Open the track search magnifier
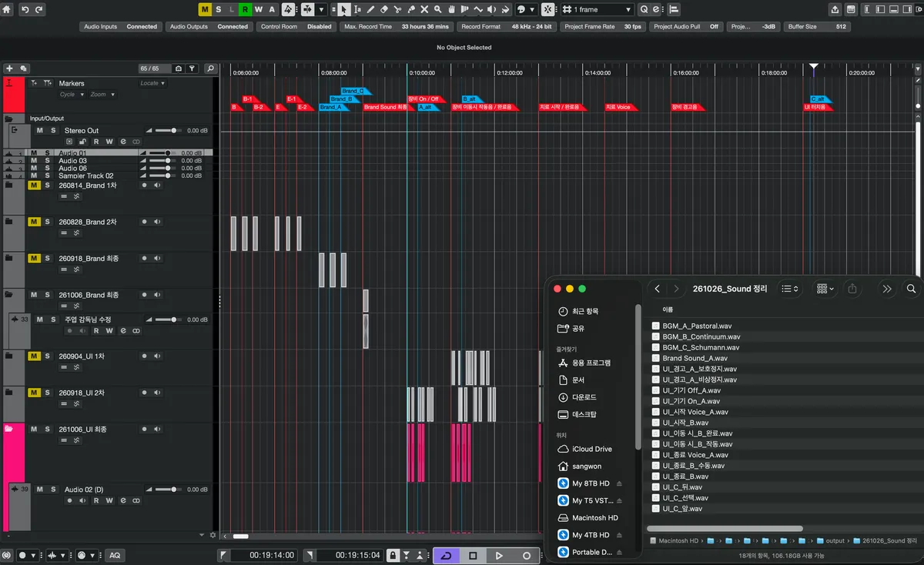 point(210,69)
